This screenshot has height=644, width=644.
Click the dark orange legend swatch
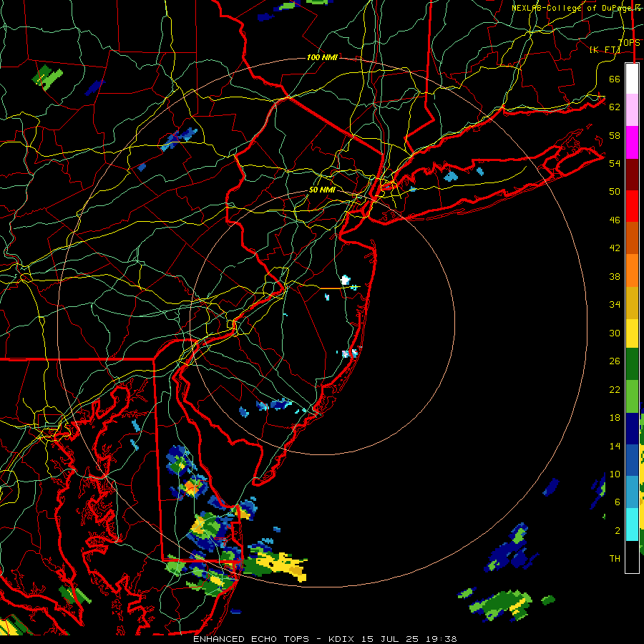coord(632,238)
